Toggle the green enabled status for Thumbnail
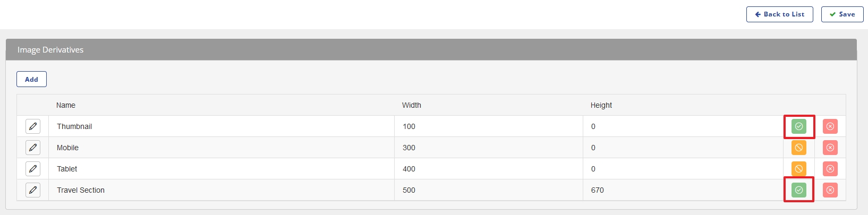Image resolution: width=868 pixels, height=215 pixels. click(798, 126)
